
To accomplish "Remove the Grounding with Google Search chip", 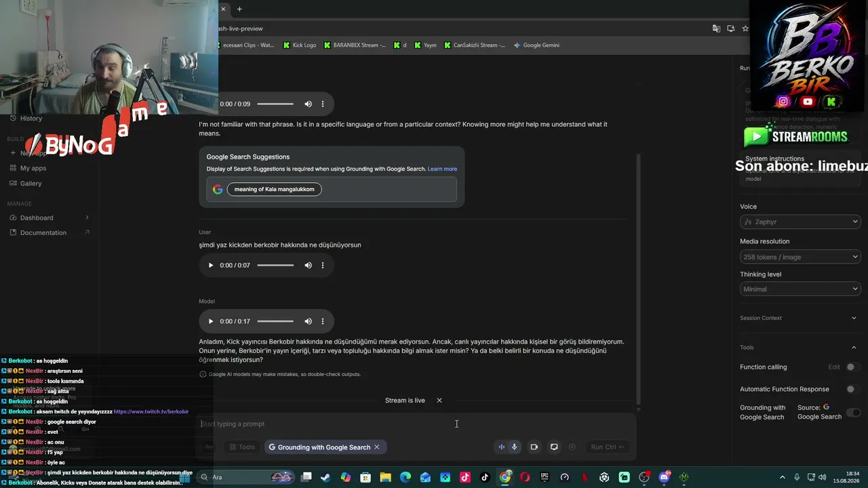I will click(377, 447).
